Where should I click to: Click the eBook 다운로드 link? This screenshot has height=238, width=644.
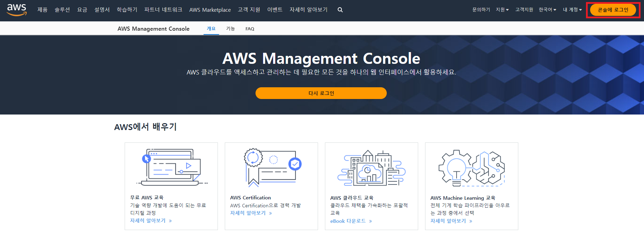[351, 221]
